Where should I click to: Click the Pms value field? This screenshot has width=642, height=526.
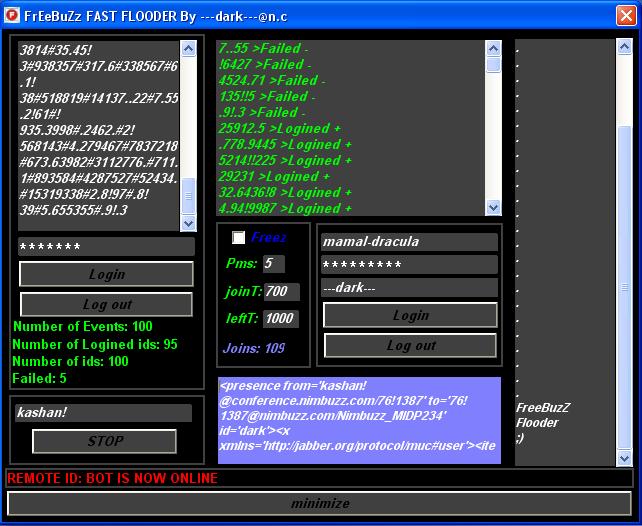[x=274, y=263]
